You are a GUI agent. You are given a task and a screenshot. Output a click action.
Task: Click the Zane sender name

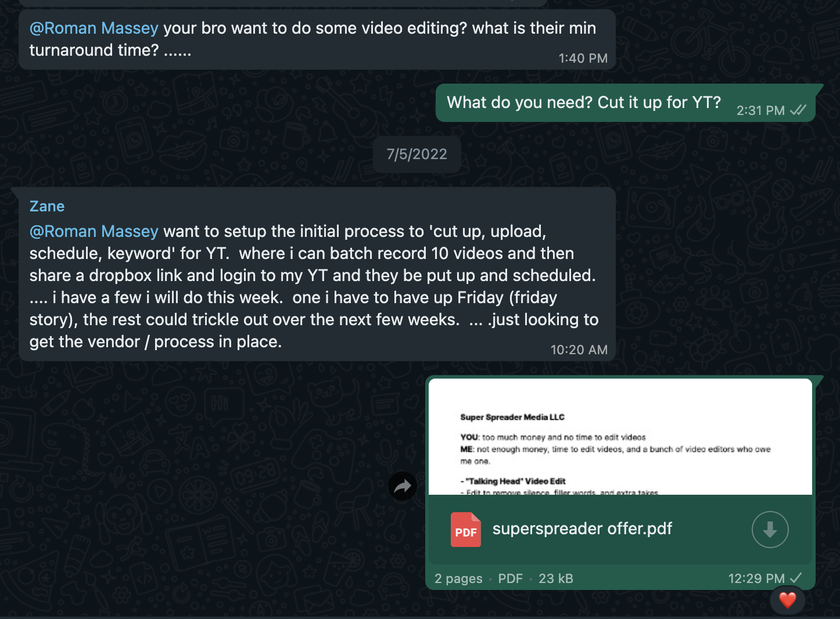coord(47,206)
